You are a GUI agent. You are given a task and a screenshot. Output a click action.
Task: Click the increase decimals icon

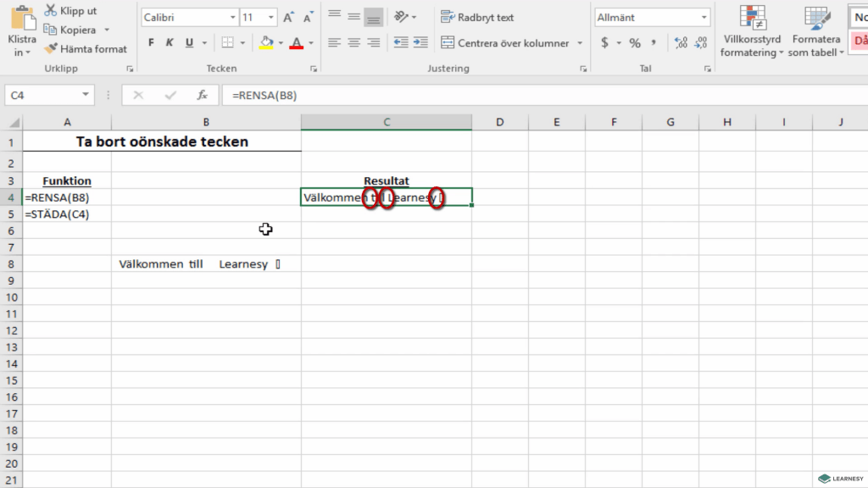(679, 42)
